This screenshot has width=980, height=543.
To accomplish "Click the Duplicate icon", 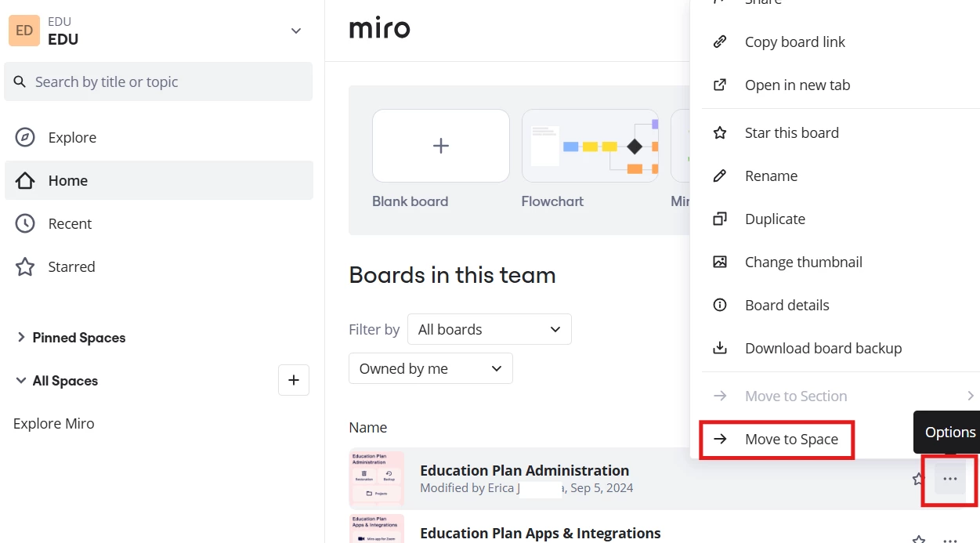I will tap(720, 219).
